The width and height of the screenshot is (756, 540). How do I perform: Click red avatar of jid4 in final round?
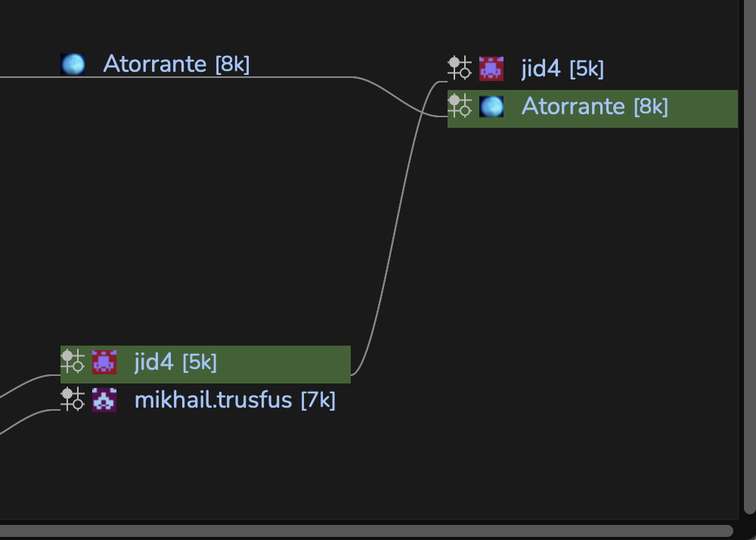[x=491, y=69]
